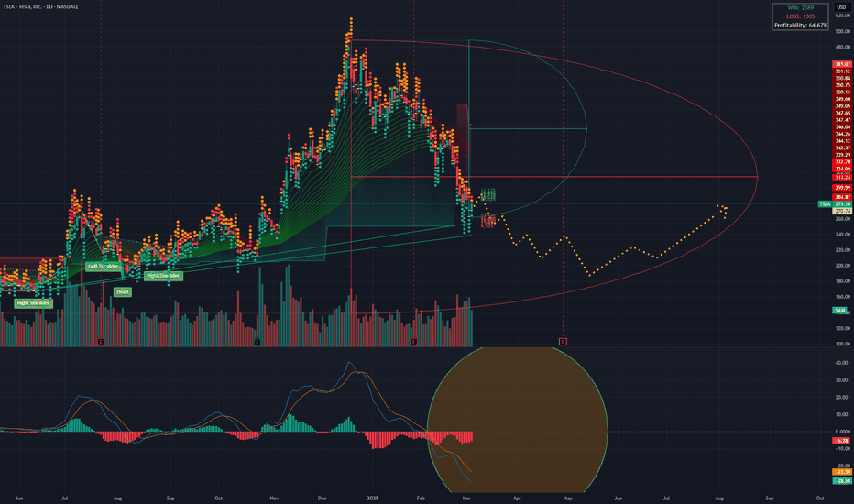Click the orange -23.30 signal value label
This screenshot has height=504, width=854.
click(841, 472)
